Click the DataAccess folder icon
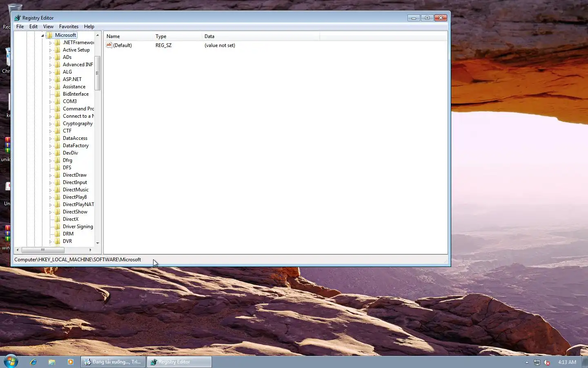This screenshot has width=588, height=368. pos(58,138)
